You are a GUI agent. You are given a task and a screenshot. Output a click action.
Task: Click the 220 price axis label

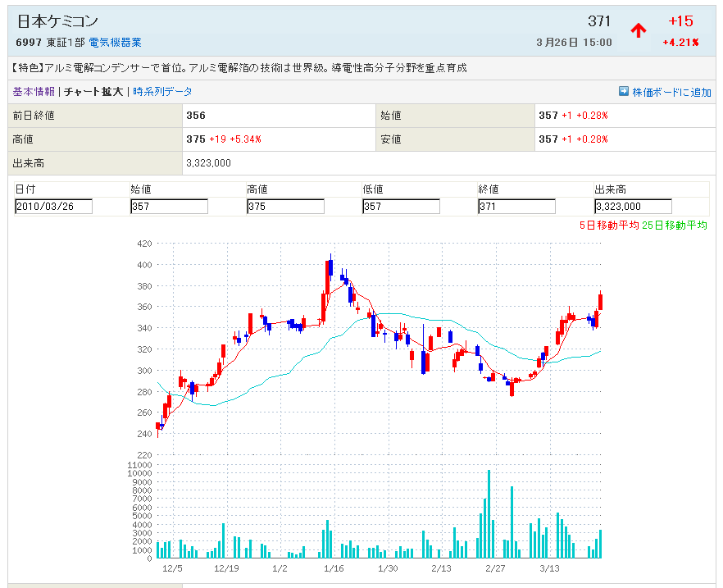(x=144, y=454)
